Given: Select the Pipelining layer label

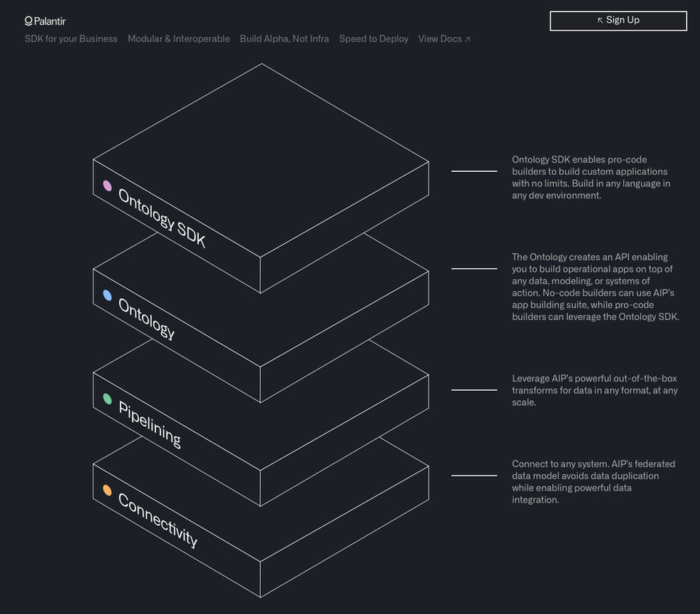Looking at the screenshot, I should 150,424.
